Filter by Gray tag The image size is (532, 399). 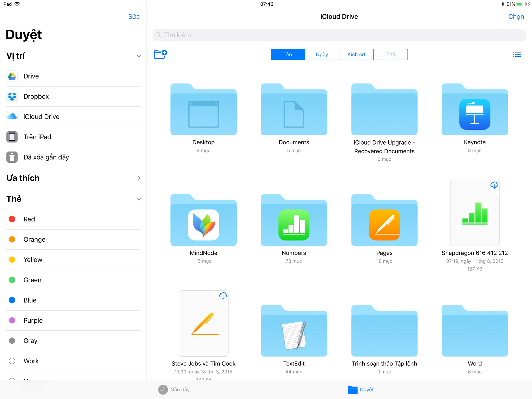(73, 341)
